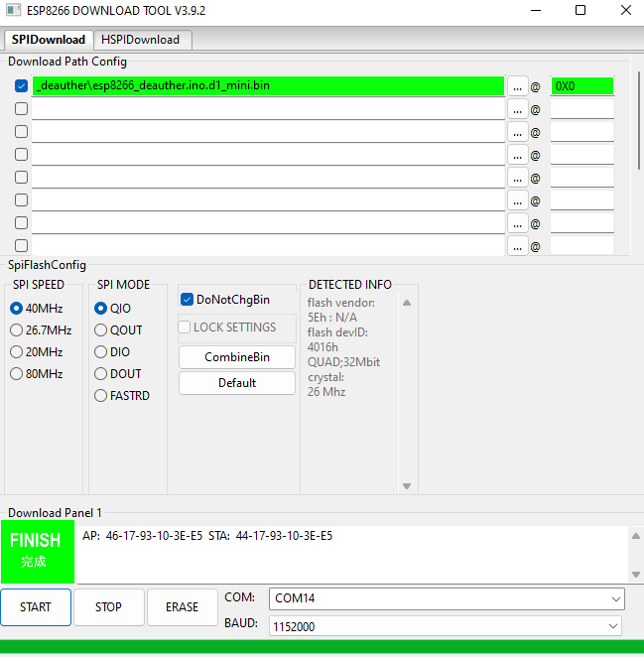Click the STOP button
The image size is (644, 657).
[109, 607]
